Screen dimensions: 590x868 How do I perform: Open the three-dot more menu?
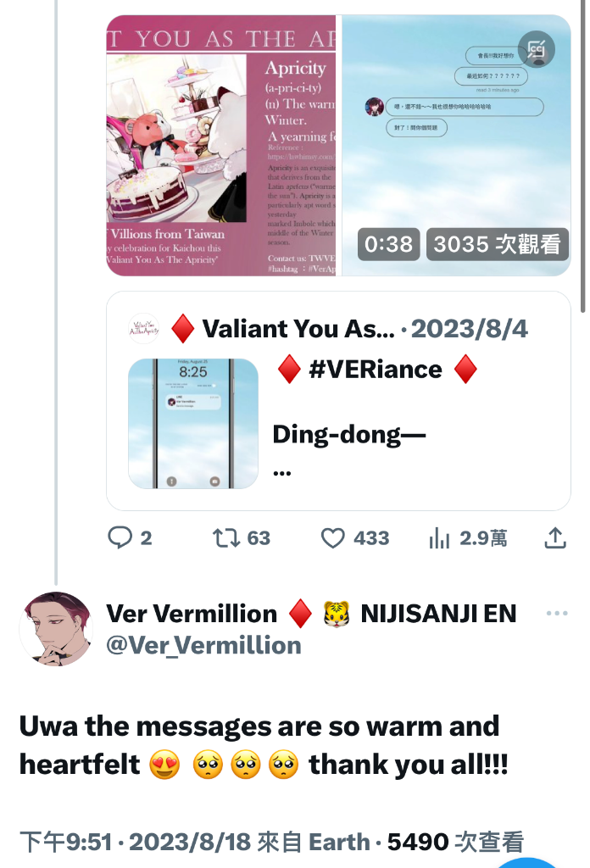pyautogui.click(x=556, y=613)
